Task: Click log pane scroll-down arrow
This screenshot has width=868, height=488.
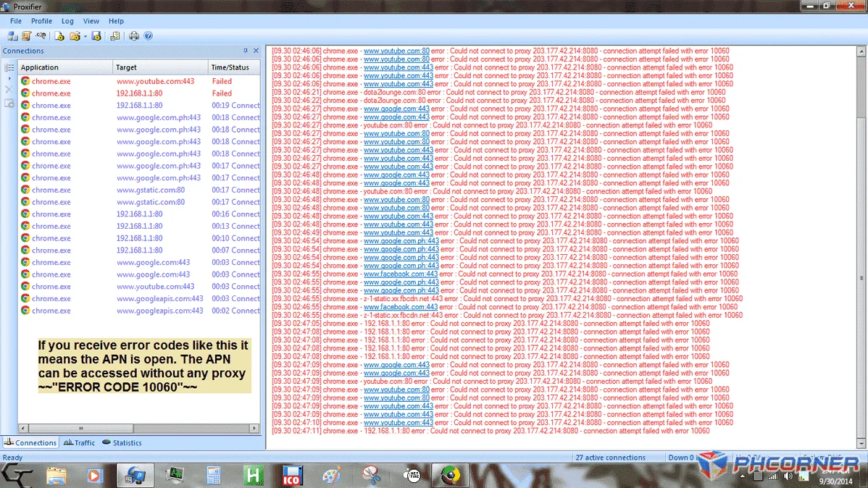Action: point(861,444)
